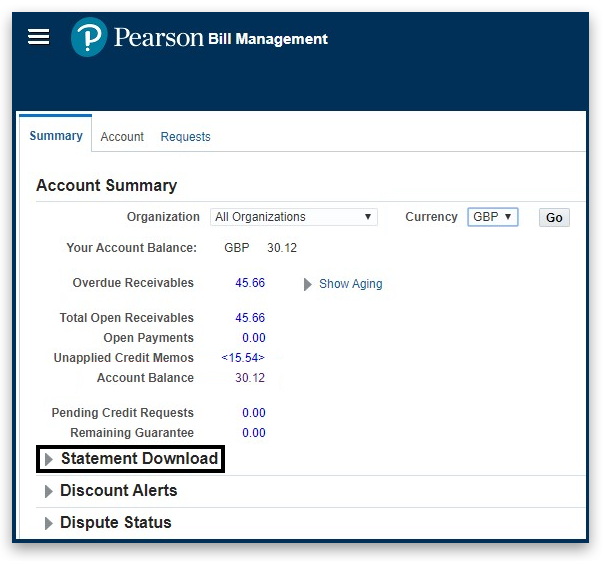Image resolution: width=607 pixels, height=561 pixels.
Task: Click the Account Balance 30.12 link
Action: point(250,378)
